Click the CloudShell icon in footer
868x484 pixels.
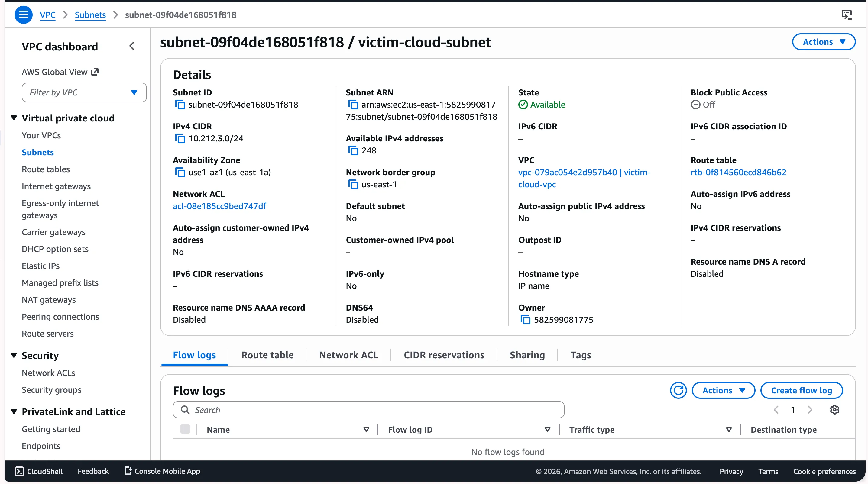(19, 471)
